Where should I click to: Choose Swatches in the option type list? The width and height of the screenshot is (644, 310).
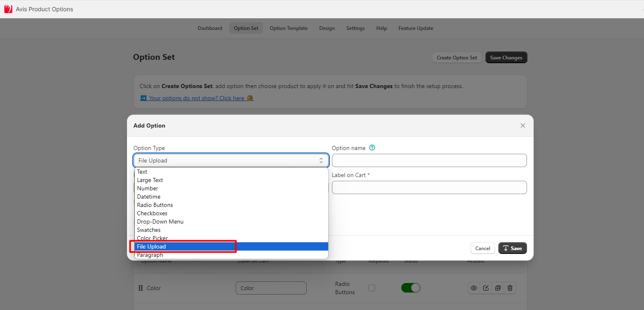(149, 230)
